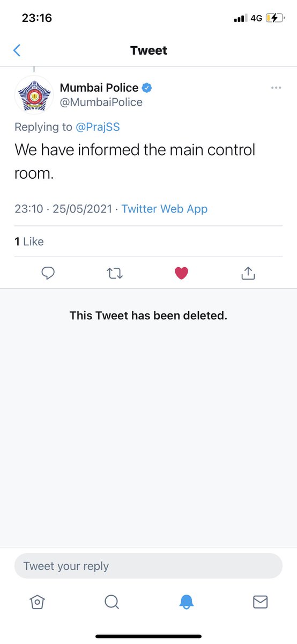The height and width of the screenshot is (644, 297).
Task: Unlike the tweet via the red heart
Action: pos(182,274)
